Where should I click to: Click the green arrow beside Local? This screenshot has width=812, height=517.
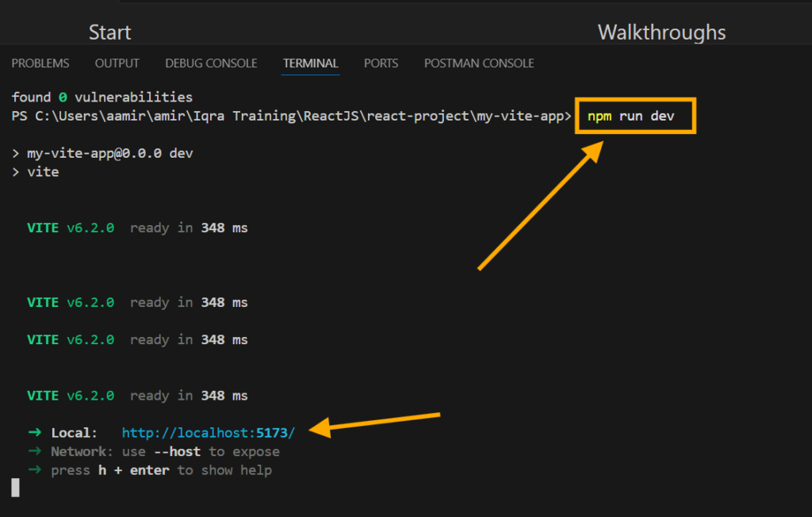[x=34, y=433]
